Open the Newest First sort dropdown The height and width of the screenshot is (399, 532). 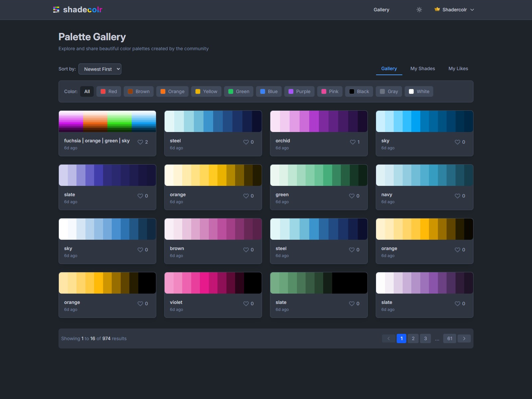click(100, 69)
